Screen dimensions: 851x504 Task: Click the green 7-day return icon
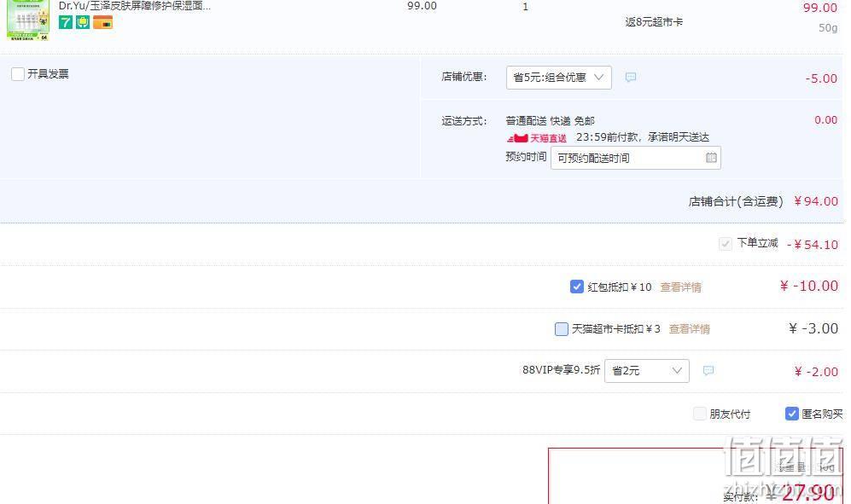tap(65, 22)
